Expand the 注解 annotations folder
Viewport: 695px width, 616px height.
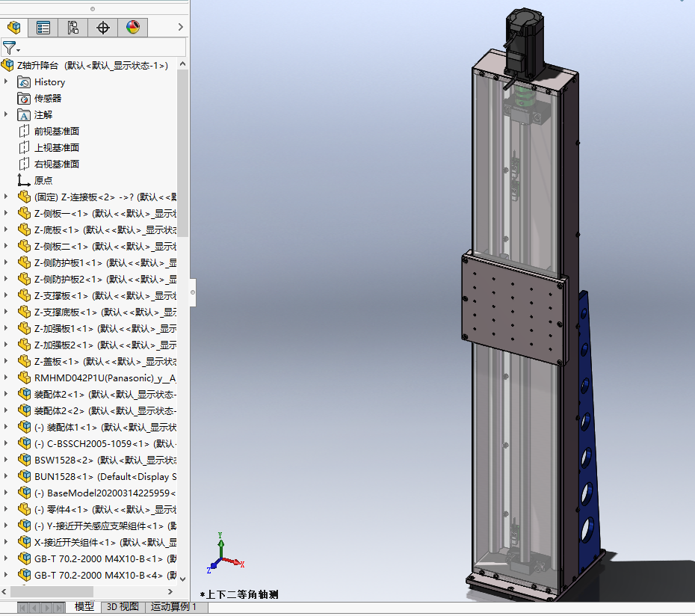pyautogui.click(x=6, y=114)
